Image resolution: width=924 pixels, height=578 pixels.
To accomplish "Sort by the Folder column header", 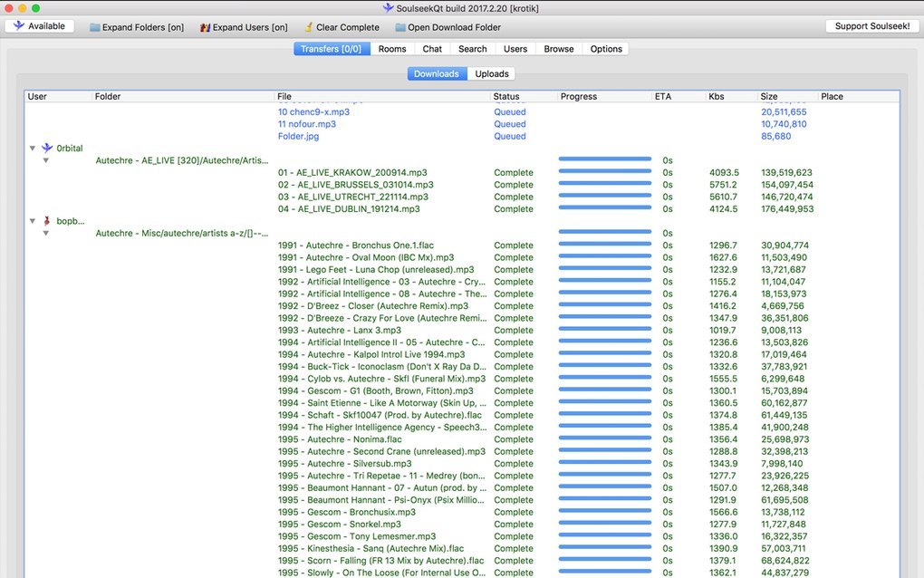I will tap(183, 97).
